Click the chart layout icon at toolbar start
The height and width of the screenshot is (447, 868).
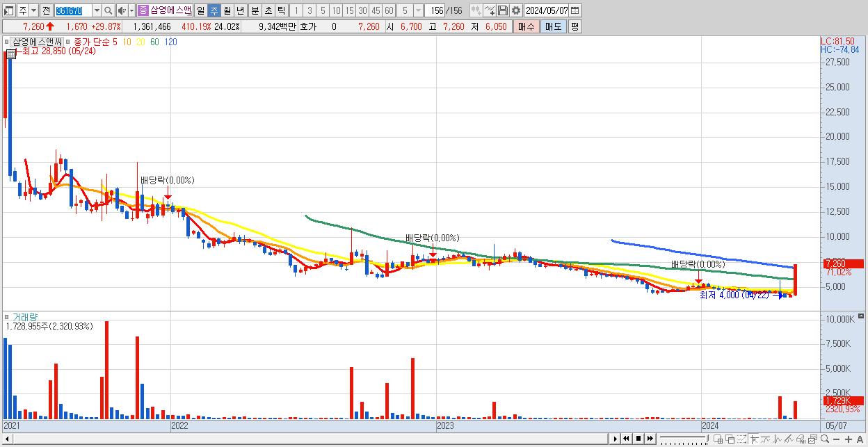click(9, 10)
